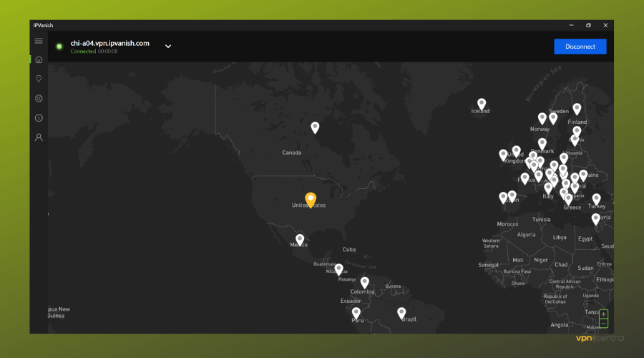Select the Iceland map pin
This screenshot has width=644, height=358.
coord(482,104)
